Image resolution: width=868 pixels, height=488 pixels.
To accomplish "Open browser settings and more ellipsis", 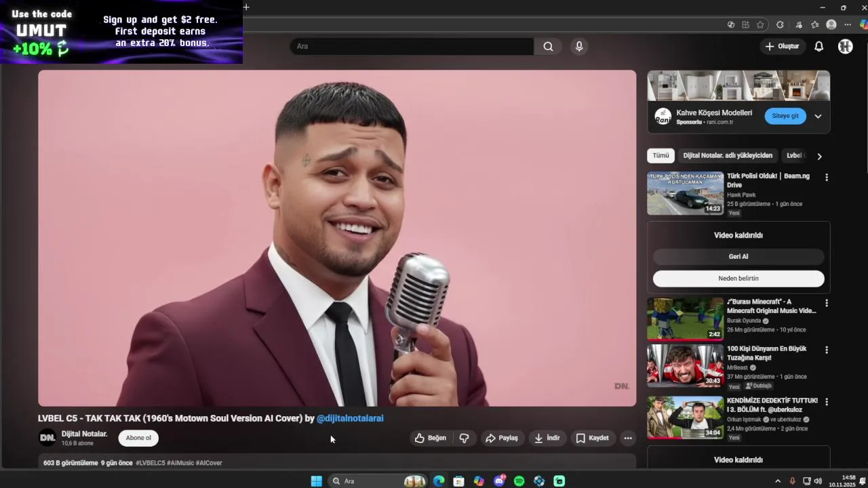I will pyautogui.click(x=848, y=24).
